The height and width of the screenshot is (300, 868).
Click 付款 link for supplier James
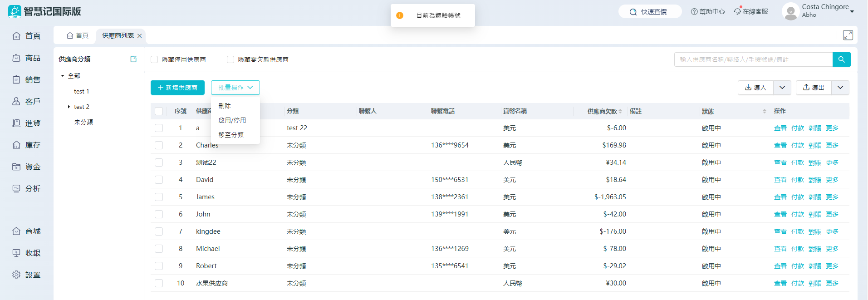[797, 197]
